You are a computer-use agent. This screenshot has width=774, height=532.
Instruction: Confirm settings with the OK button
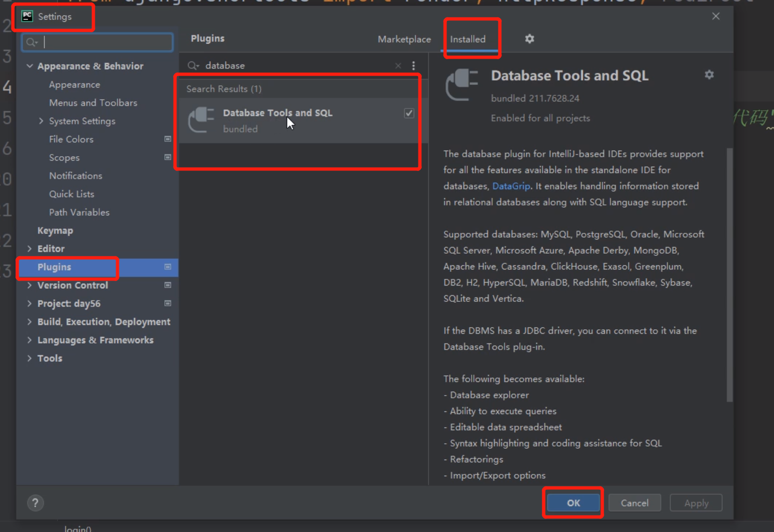pos(574,503)
